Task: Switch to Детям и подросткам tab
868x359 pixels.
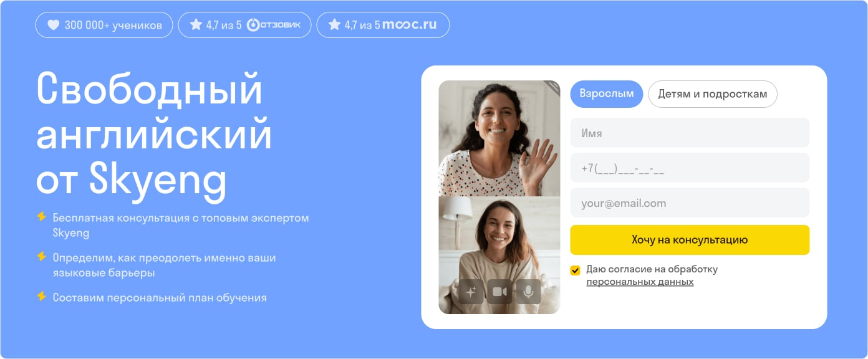Action: [713, 94]
